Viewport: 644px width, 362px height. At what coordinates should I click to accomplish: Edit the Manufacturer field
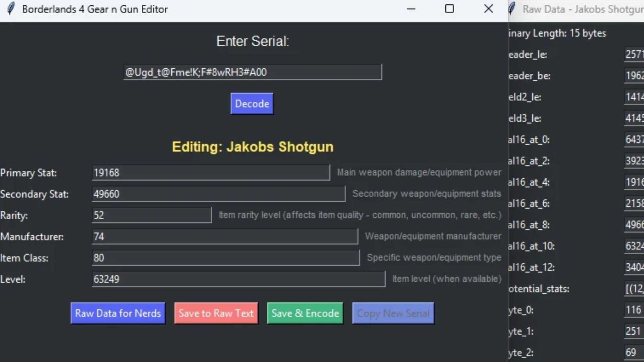click(225, 236)
